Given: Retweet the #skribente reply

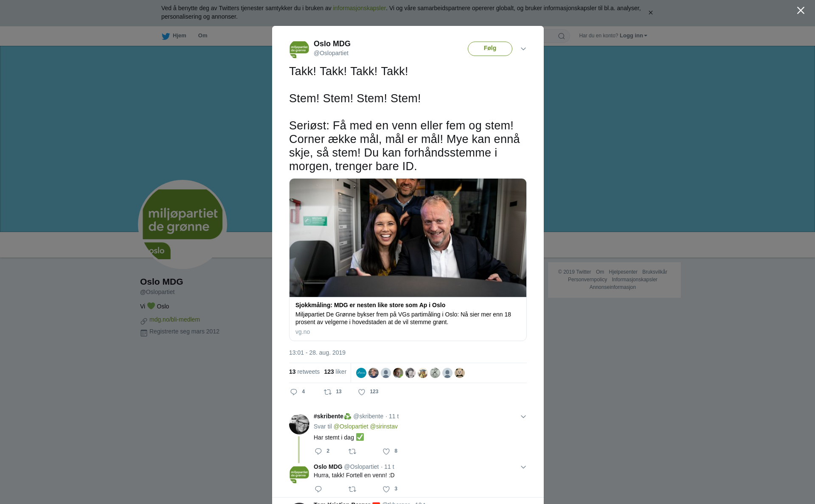Looking at the screenshot, I should [x=352, y=451].
